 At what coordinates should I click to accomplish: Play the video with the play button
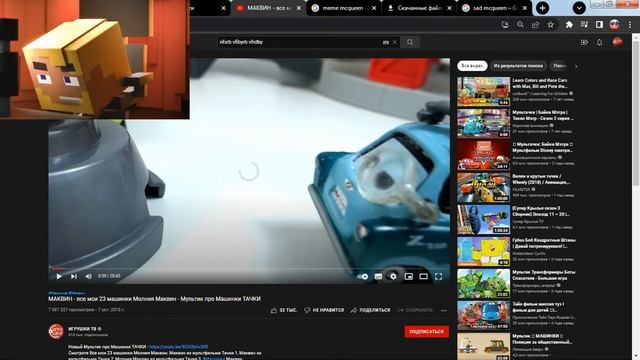59,276
